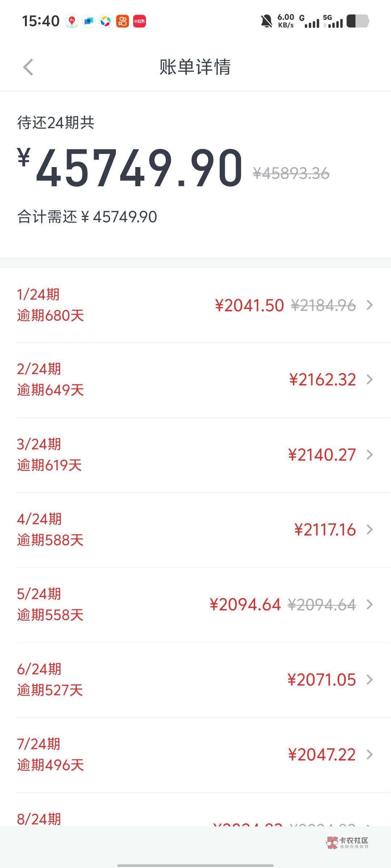Open the ¥2047.22 installment amount
This screenshot has height=868, width=391.
pyautogui.click(x=321, y=755)
